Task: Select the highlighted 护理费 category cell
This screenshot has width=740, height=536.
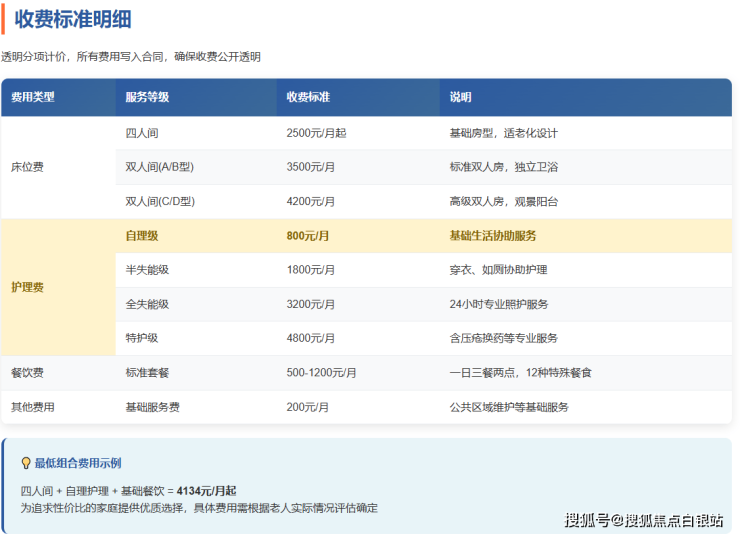Action: (x=27, y=287)
